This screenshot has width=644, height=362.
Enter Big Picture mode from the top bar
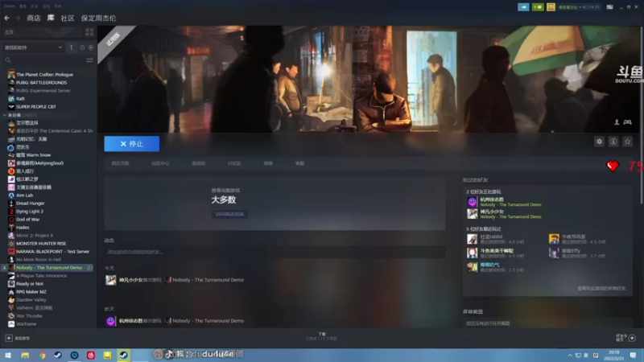(x=610, y=7)
